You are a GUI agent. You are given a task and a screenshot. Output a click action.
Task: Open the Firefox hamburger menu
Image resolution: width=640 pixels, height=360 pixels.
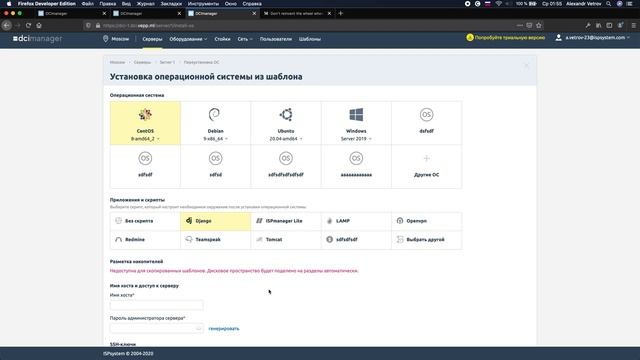click(633, 25)
